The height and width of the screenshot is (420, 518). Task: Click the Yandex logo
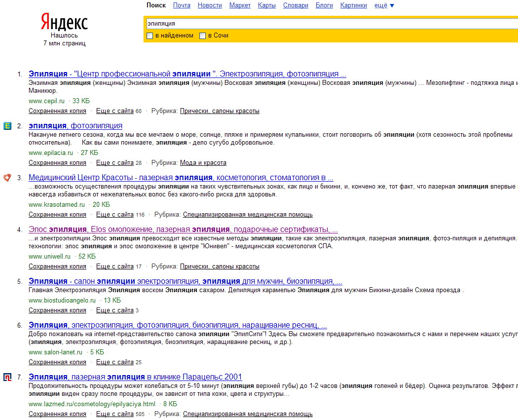click(64, 23)
